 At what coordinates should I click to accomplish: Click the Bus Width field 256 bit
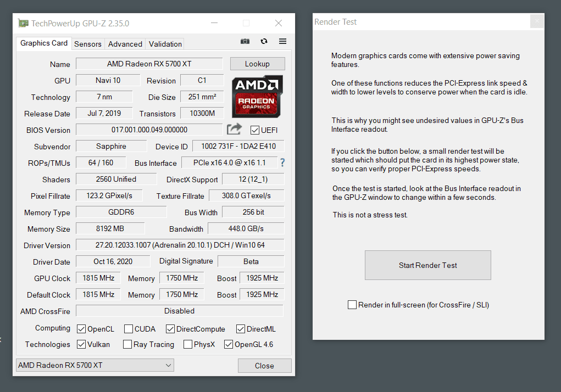point(253,211)
